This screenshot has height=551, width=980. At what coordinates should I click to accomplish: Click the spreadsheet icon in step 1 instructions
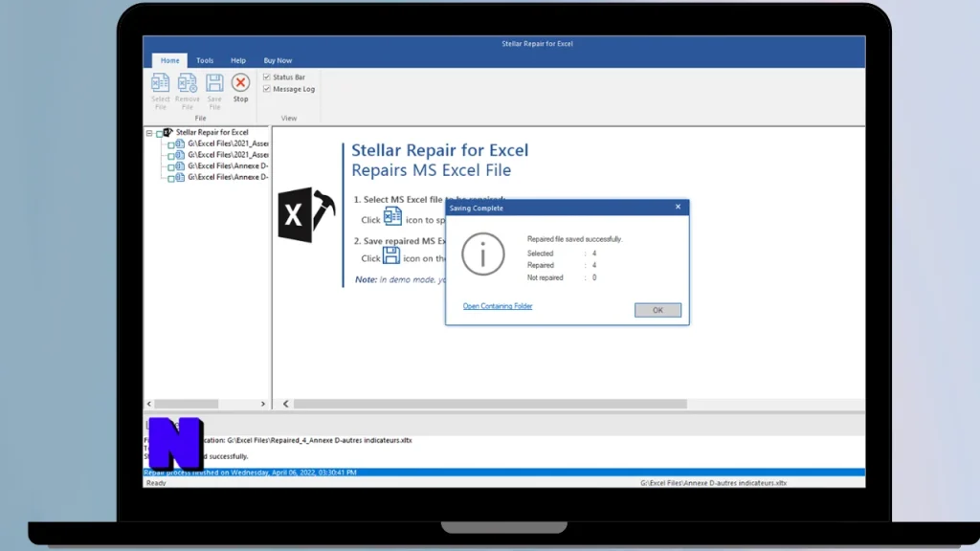point(392,216)
